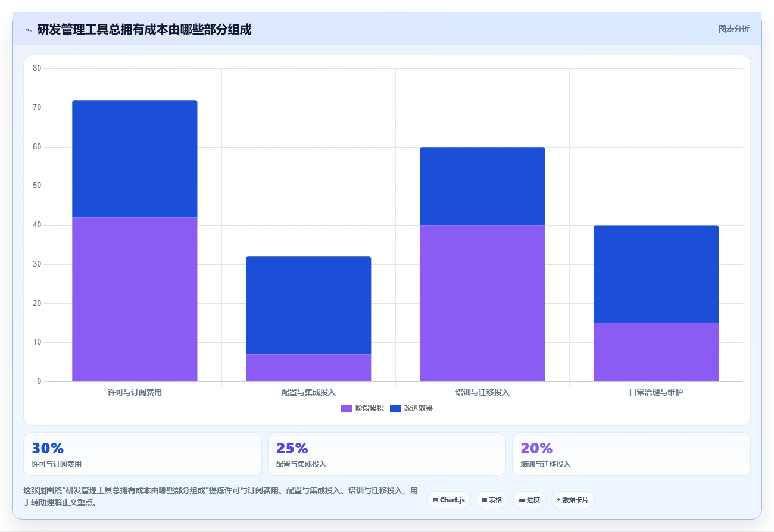774x532 pixels.
Task: Click the purple 阶段累积 legend swatch
Action: pyautogui.click(x=347, y=408)
